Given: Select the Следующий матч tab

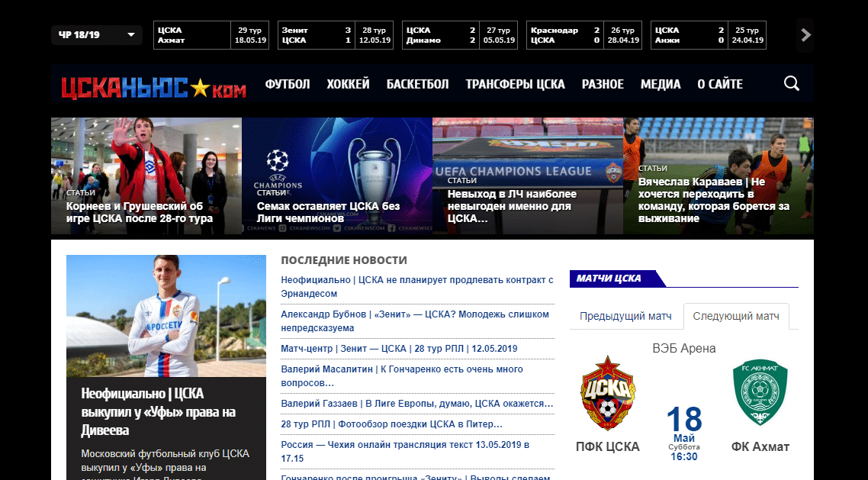Looking at the screenshot, I should (x=736, y=316).
